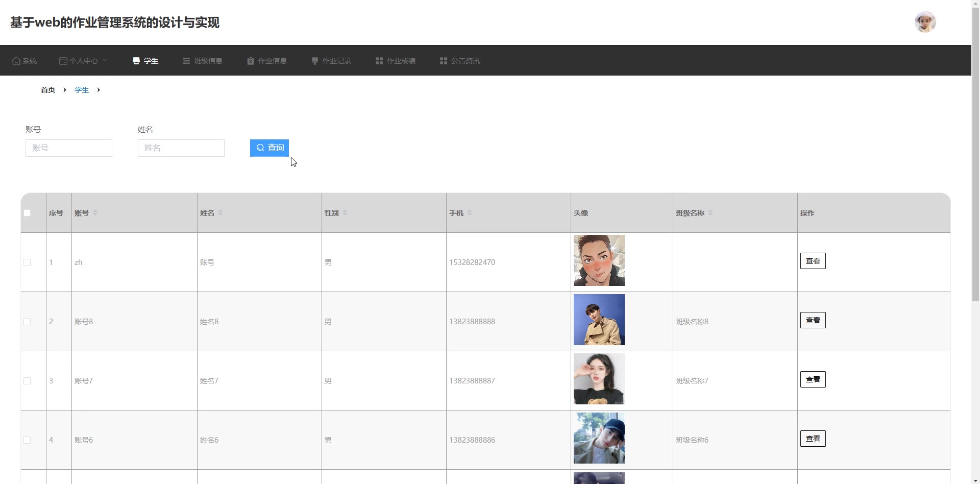Image resolution: width=980 pixels, height=484 pixels.
Task: Open the 学生 tab in navbar
Action: point(145,61)
